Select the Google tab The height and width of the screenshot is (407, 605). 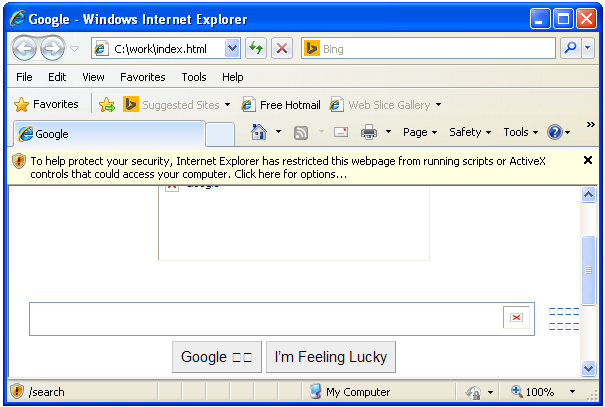[x=109, y=134]
